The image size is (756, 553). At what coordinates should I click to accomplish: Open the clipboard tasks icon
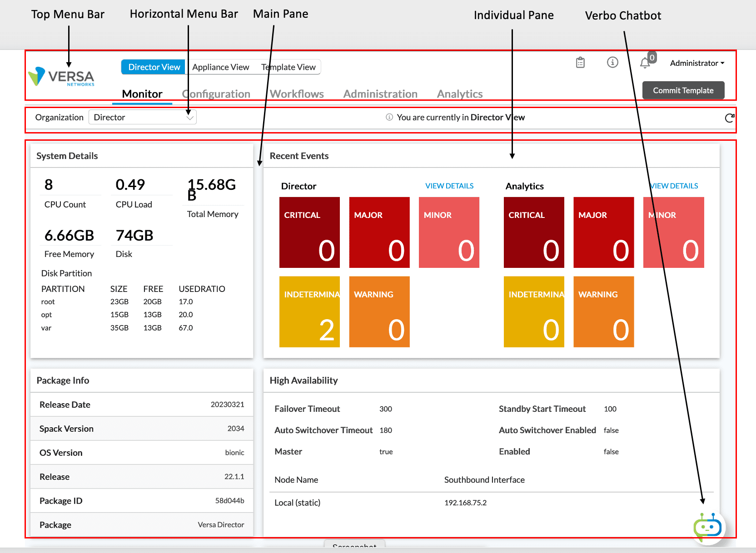[580, 63]
